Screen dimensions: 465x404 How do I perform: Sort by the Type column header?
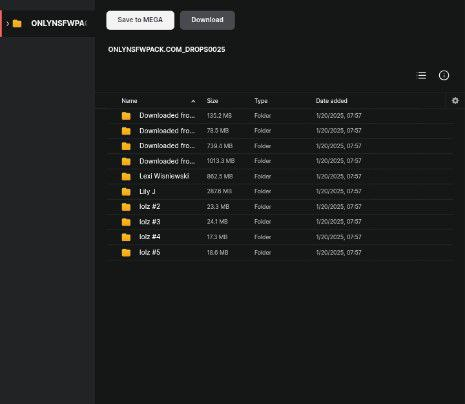tap(261, 101)
